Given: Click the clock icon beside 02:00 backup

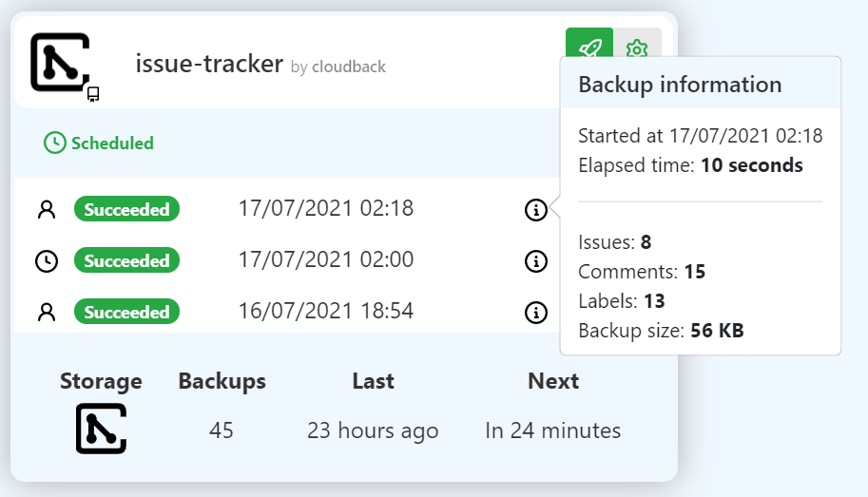Looking at the screenshot, I should (47, 261).
